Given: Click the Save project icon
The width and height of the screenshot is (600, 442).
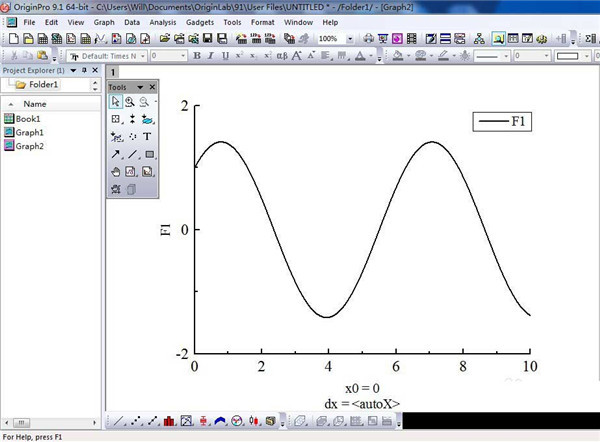Looking at the screenshot, I should pos(207,38).
